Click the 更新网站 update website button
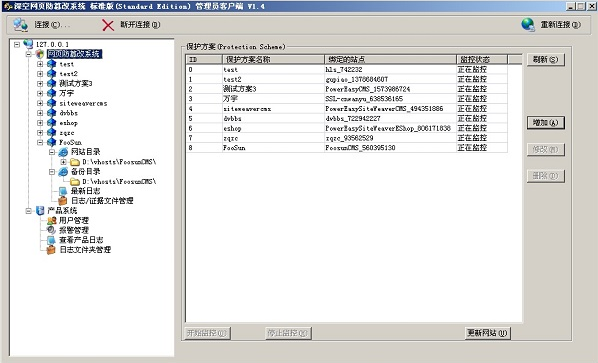The width and height of the screenshot is (598, 363). point(487,333)
